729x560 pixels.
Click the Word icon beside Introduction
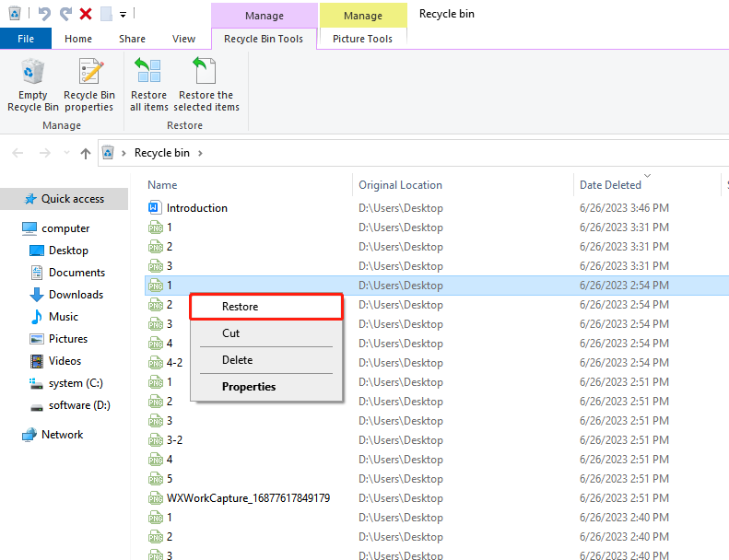click(155, 207)
